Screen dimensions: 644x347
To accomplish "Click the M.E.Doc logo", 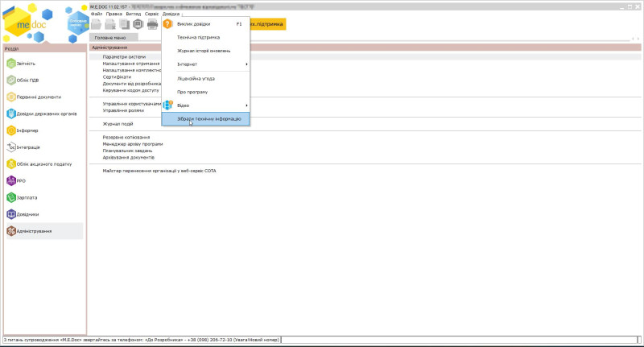I will pyautogui.click(x=25, y=24).
